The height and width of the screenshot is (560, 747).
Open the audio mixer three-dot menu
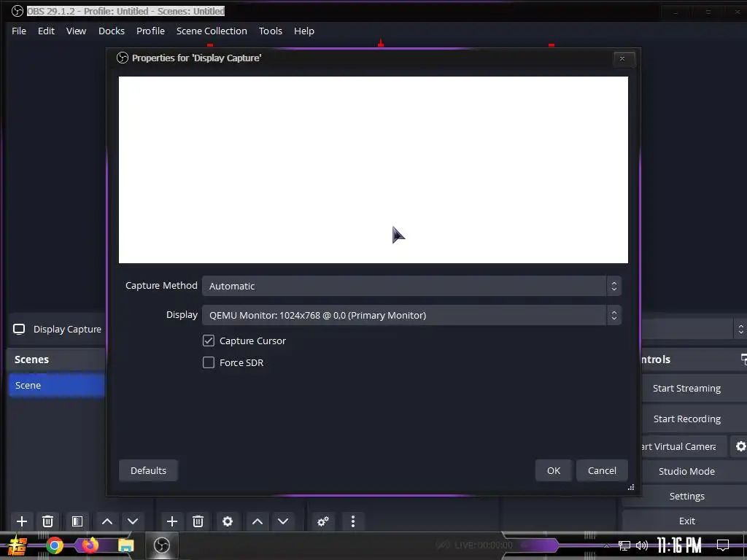pyautogui.click(x=353, y=521)
